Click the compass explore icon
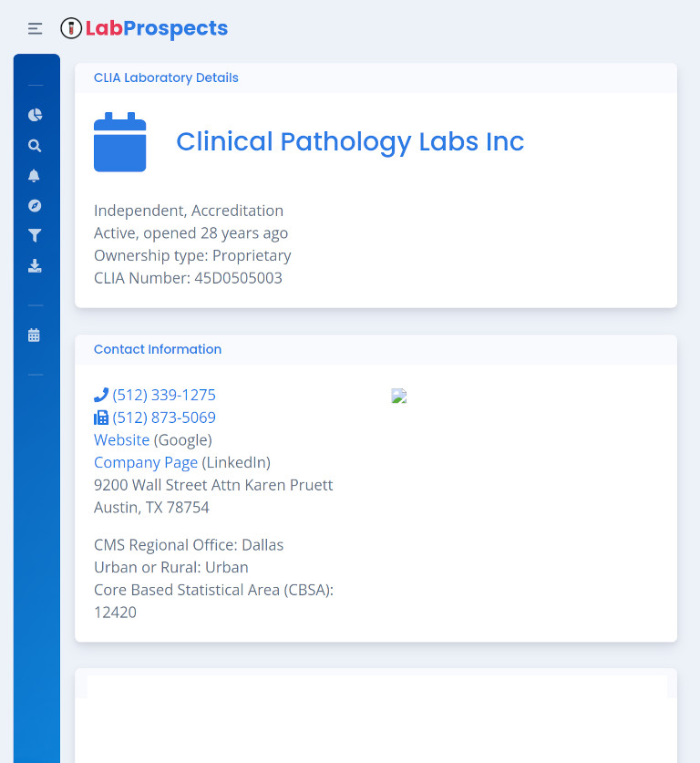The width and height of the screenshot is (700, 763). click(x=35, y=205)
